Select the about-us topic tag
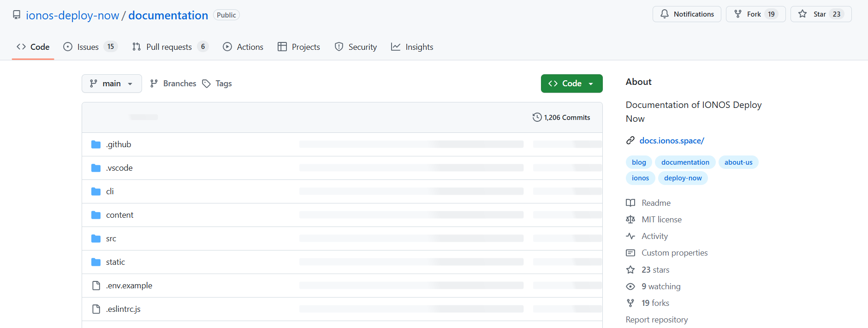This screenshot has height=328, width=868. point(738,162)
